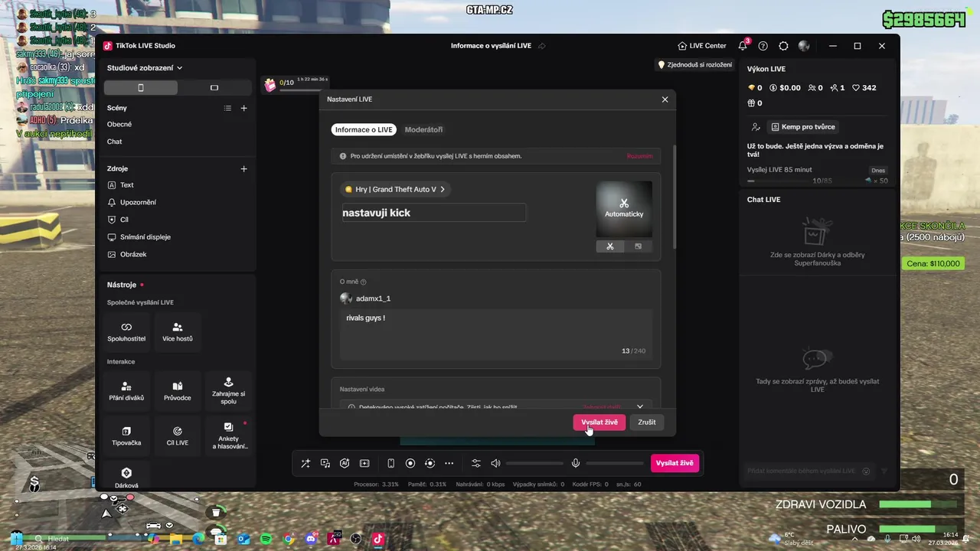The height and width of the screenshot is (551, 980).
Task: Expand the Nastavení videa warning chevron
Action: (x=640, y=406)
